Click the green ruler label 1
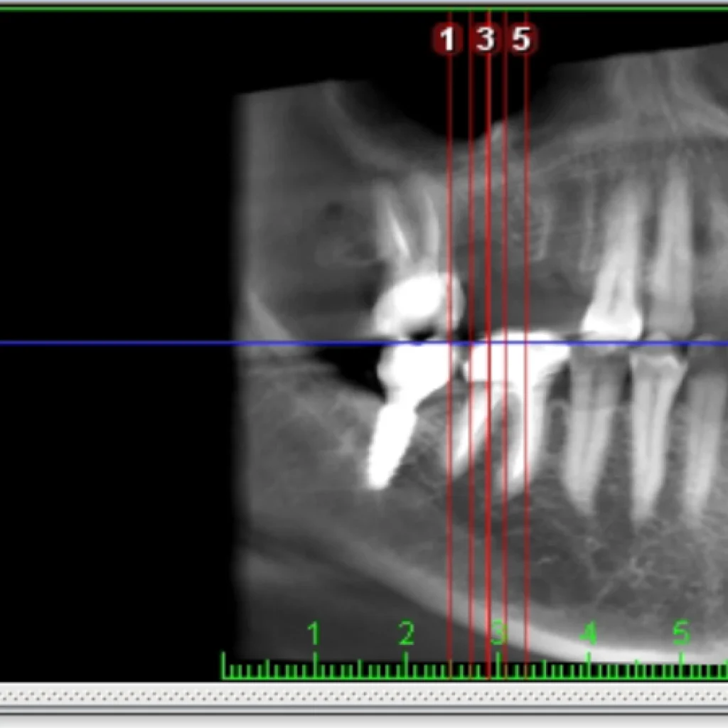This screenshot has height=728, width=728. pos(314,632)
